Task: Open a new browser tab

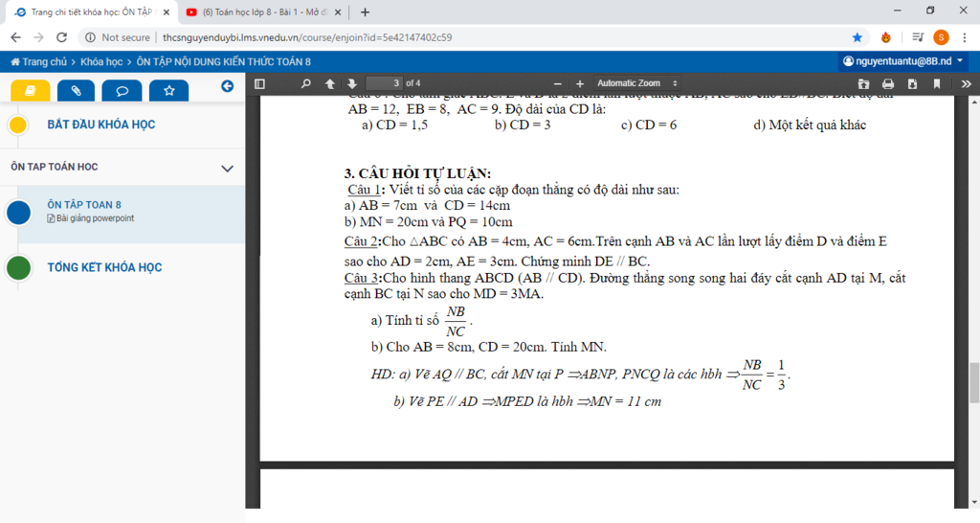Action: pos(365,11)
